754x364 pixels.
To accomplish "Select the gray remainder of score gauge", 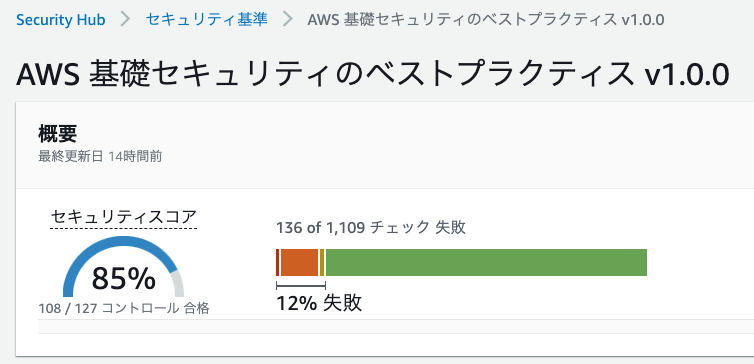I will pos(178,284).
